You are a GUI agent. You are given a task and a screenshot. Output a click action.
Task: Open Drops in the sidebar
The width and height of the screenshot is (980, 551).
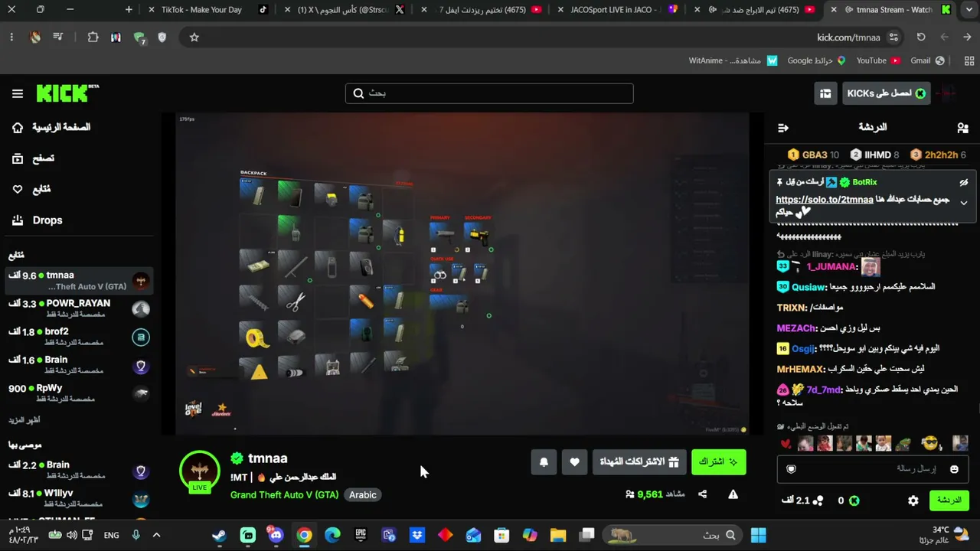tap(37, 220)
